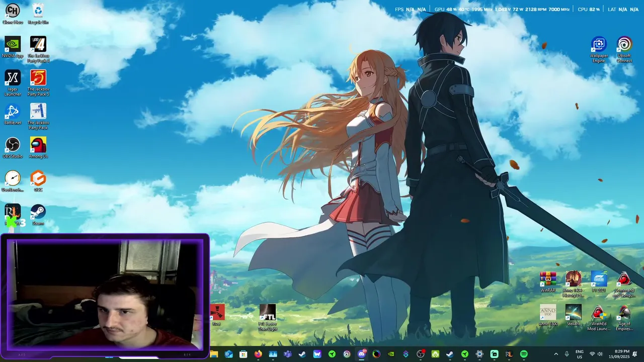Launch the GOG desktop shortcut
644x362 pixels.
[x=38, y=182]
